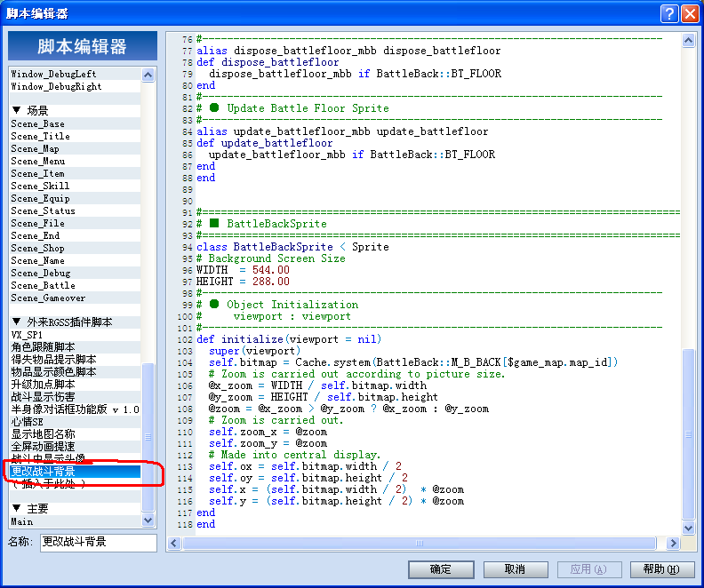The height and width of the screenshot is (588, 704).
Task: Click the code line 'WIDTH = 544.00'
Action: pyautogui.click(x=243, y=270)
